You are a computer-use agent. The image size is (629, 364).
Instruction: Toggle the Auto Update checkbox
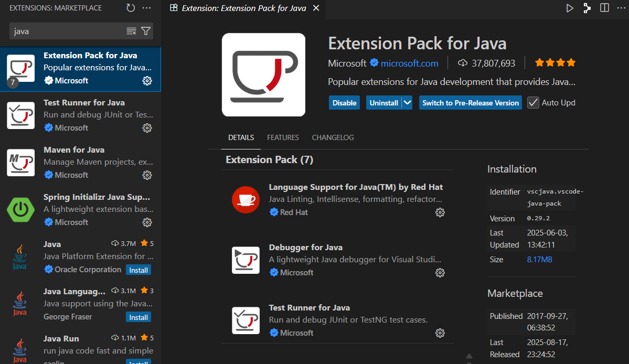[533, 103]
